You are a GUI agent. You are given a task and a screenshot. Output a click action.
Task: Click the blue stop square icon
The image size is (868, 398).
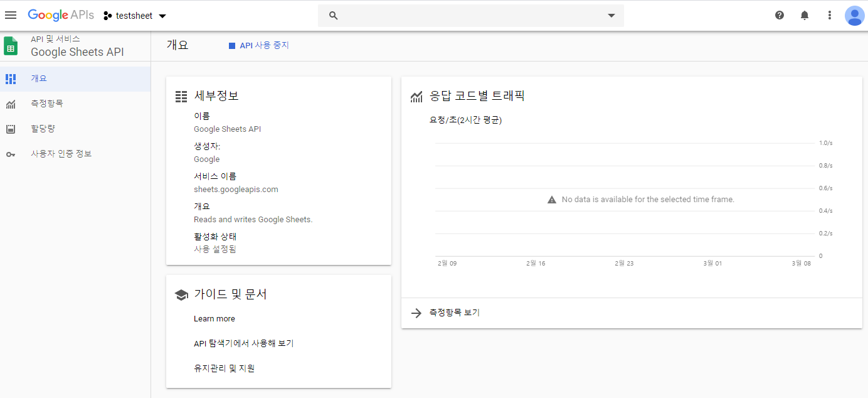tap(232, 46)
